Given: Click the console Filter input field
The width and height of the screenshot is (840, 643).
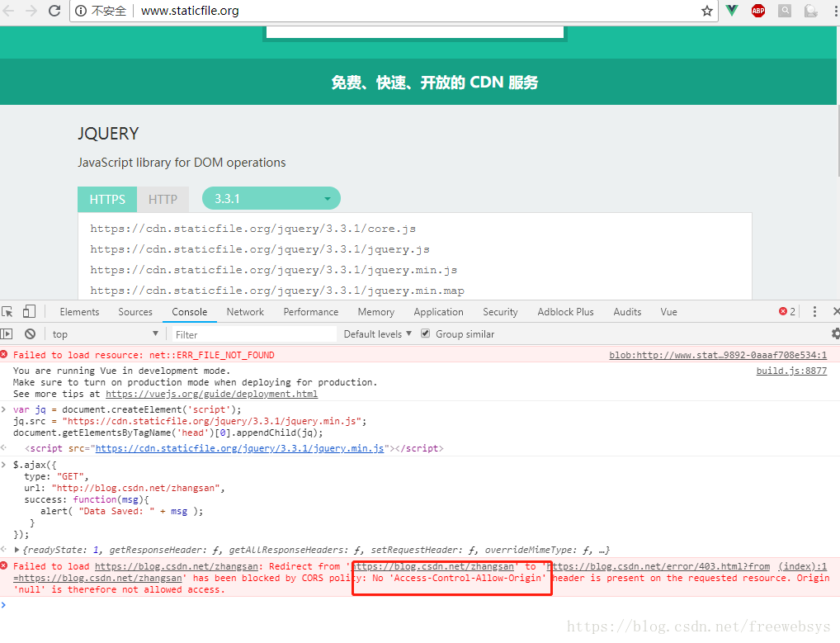Looking at the screenshot, I should (252, 334).
